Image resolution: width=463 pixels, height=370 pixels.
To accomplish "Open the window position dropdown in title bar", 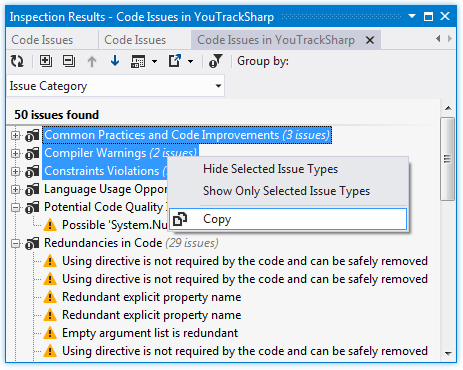I will tap(412, 16).
